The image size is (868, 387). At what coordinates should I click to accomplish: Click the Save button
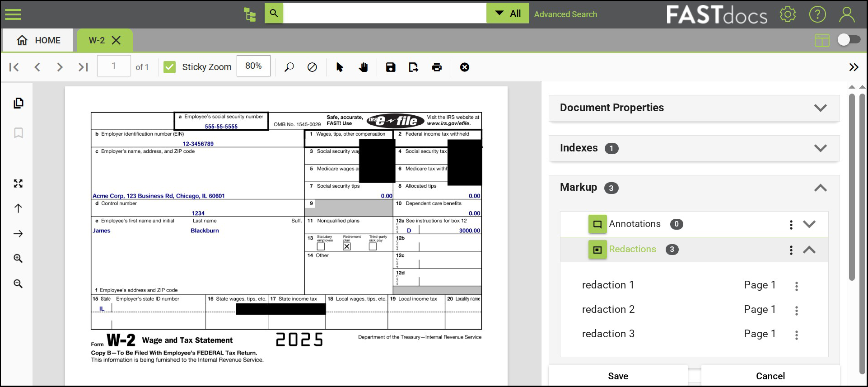click(x=618, y=376)
